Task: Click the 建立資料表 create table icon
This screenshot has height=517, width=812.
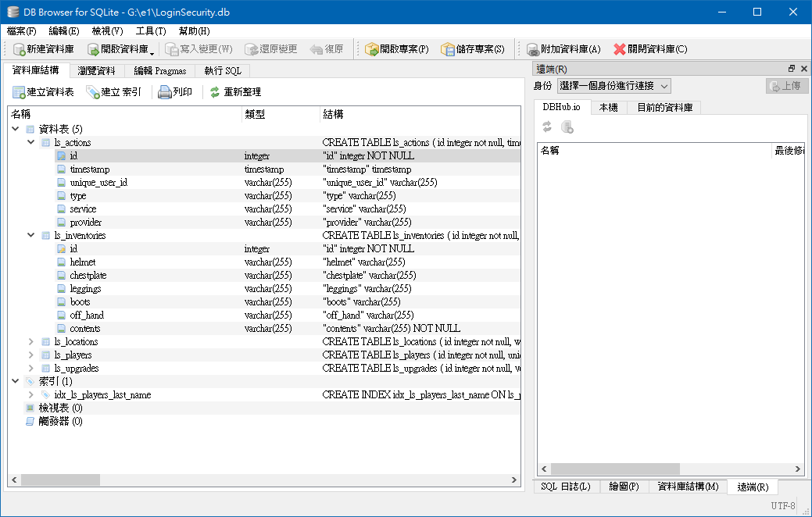Action: pyautogui.click(x=19, y=92)
